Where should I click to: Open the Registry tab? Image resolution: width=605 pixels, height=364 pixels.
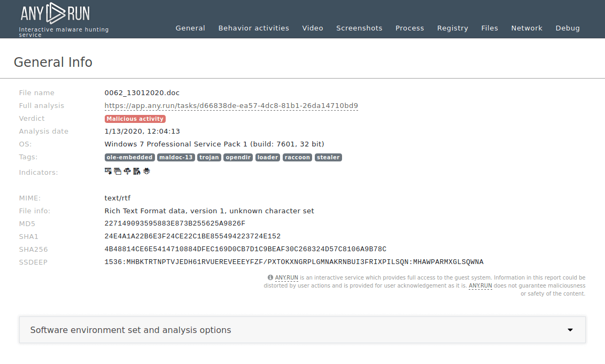coord(452,28)
